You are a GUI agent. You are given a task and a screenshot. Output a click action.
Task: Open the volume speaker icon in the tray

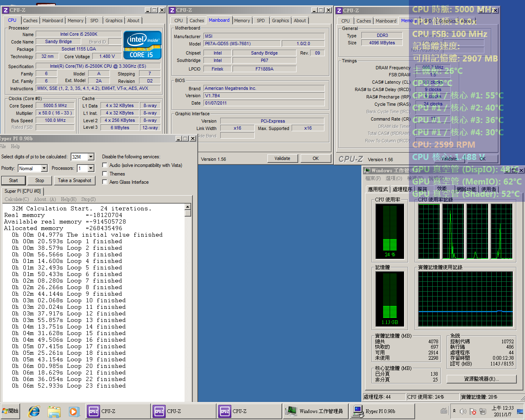coord(463,411)
